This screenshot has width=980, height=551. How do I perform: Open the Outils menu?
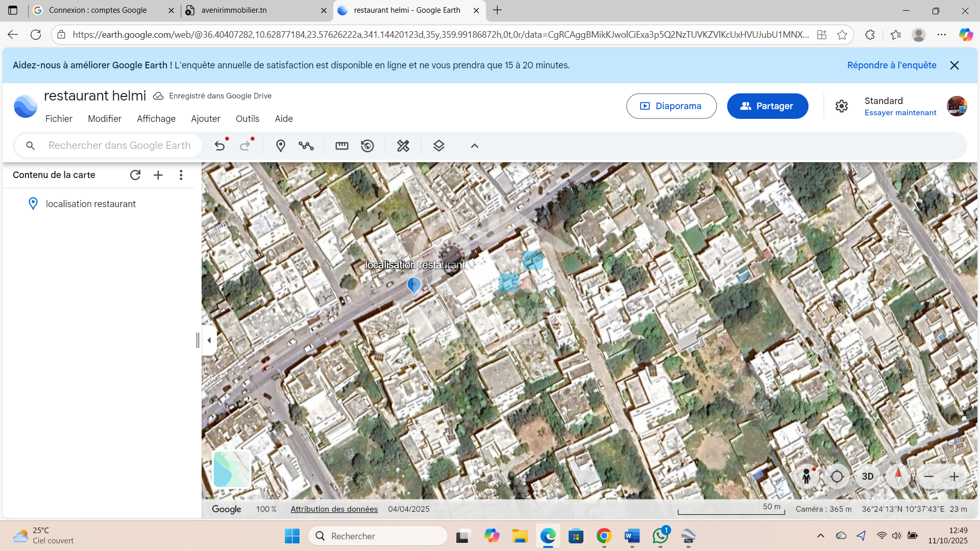click(x=247, y=119)
